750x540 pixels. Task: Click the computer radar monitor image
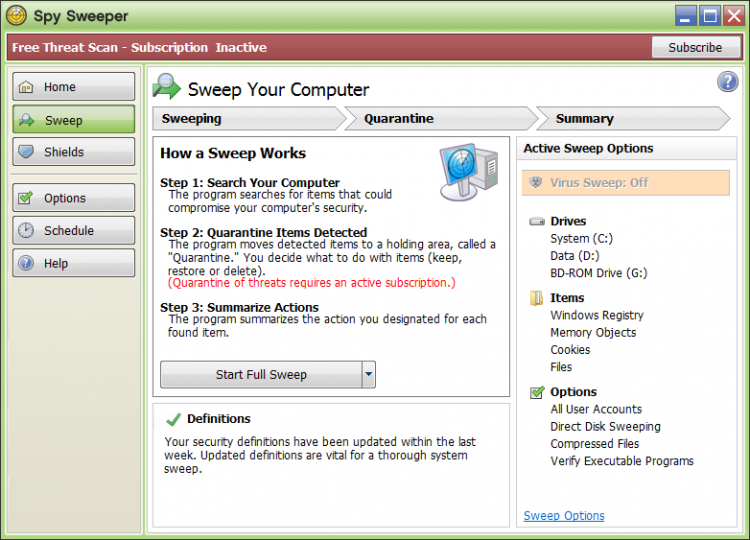point(469,172)
